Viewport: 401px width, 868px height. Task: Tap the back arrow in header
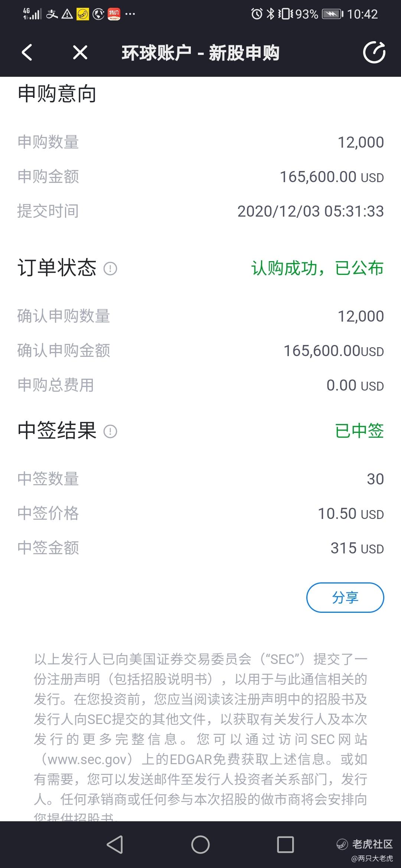point(27,52)
